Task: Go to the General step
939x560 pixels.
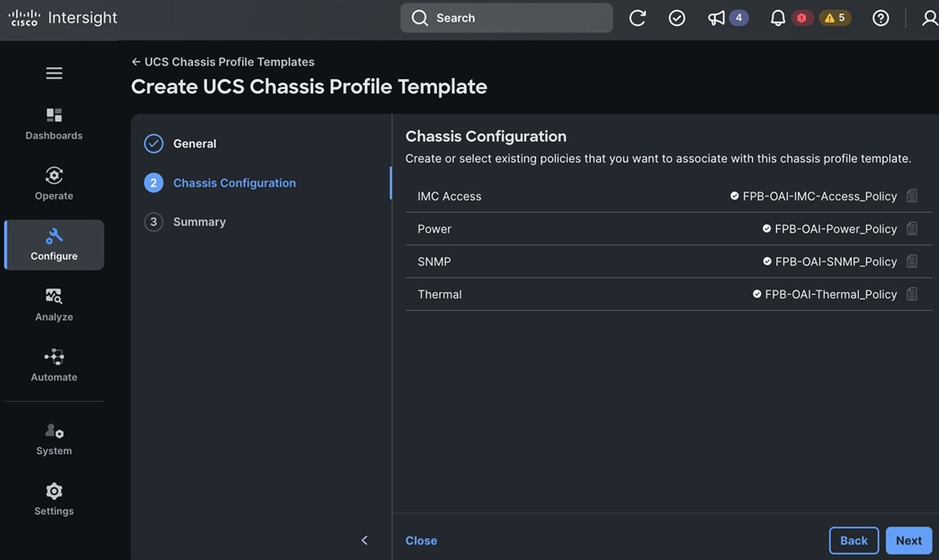Action: (x=194, y=144)
